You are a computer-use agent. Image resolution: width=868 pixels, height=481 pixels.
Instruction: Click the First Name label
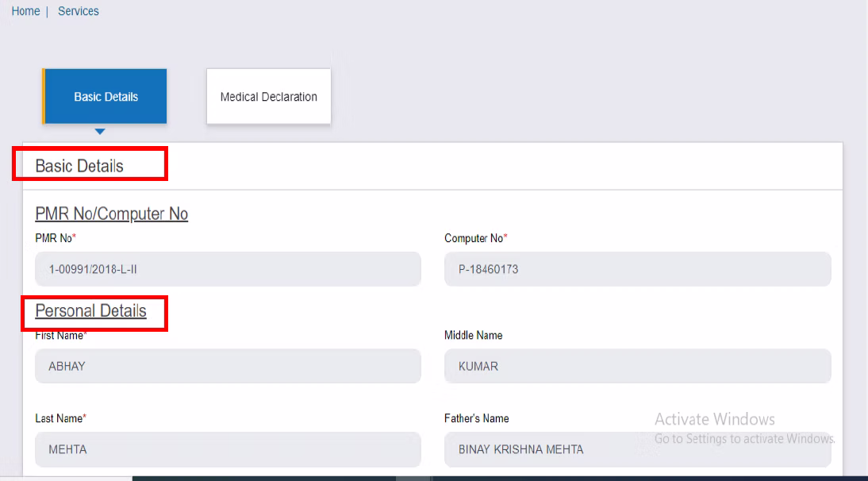pyautogui.click(x=61, y=336)
